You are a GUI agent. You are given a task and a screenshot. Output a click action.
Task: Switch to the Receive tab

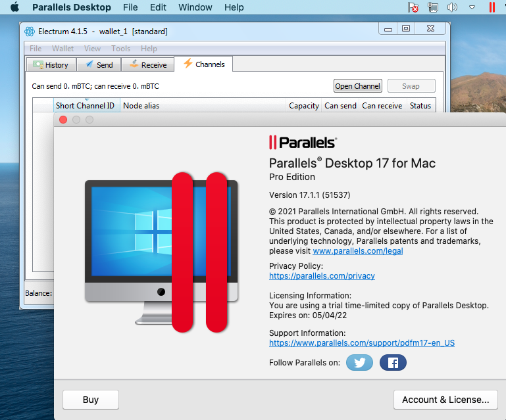click(148, 65)
